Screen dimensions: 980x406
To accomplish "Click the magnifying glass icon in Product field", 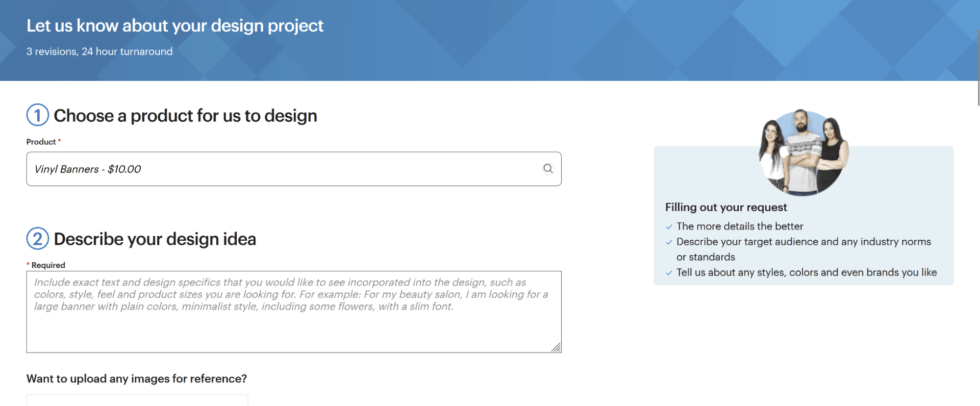I will 548,169.
